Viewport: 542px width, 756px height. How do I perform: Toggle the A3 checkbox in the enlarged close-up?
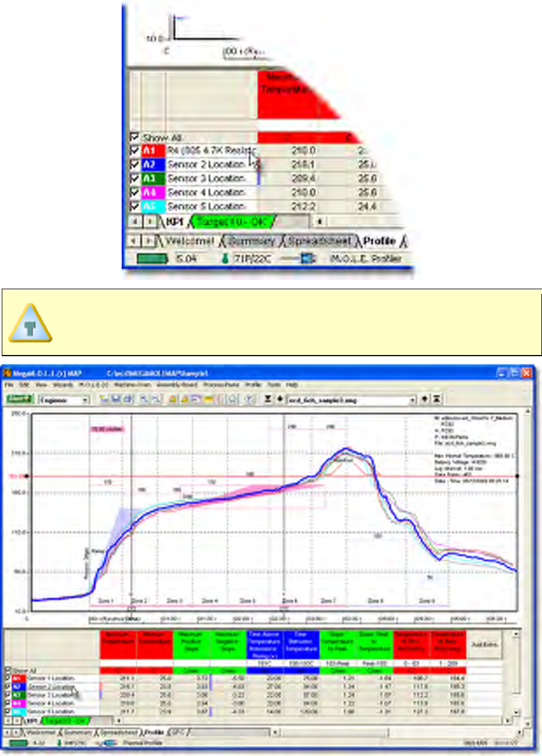(x=134, y=179)
